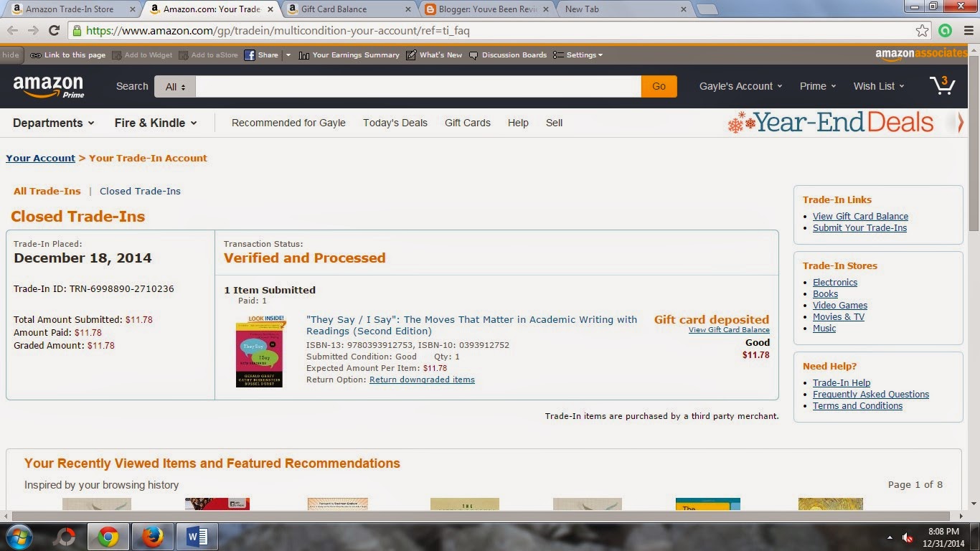The image size is (980, 551).
Task: Click the browser address bar URL
Action: tap(278, 31)
